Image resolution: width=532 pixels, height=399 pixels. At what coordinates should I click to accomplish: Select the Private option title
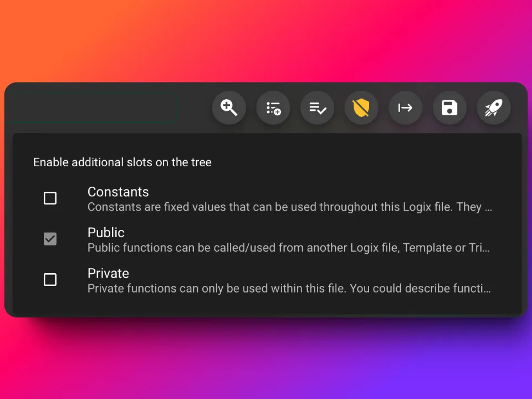point(108,273)
